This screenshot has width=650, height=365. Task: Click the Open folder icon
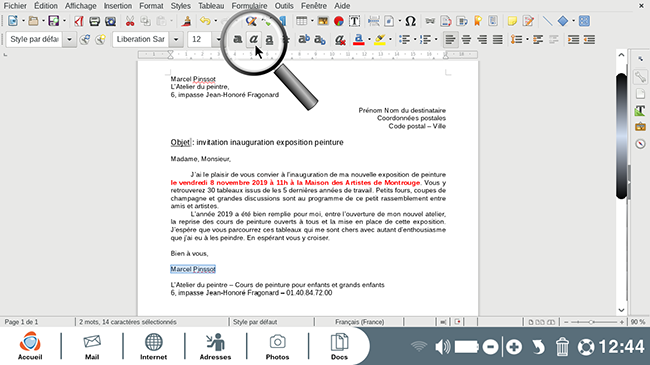pos(33,21)
